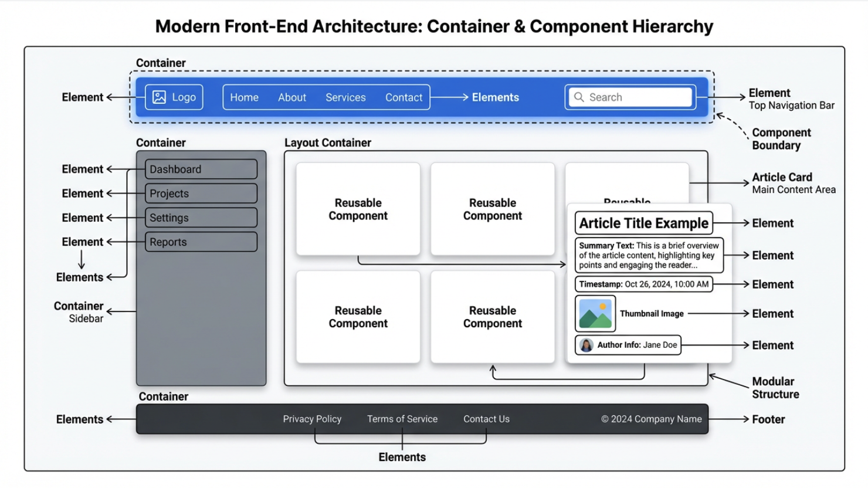
Task: Click the Article Title Example heading
Action: [643, 223]
